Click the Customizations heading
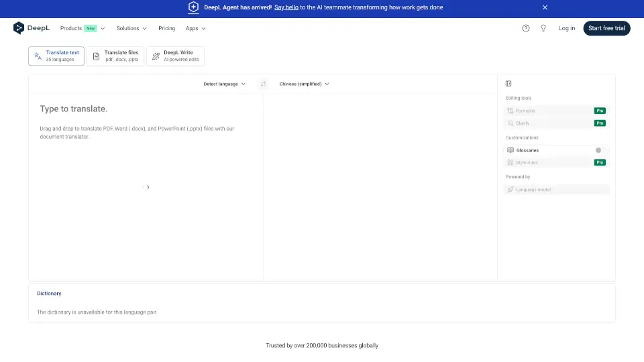The height and width of the screenshot is (362, 644). click(x=522, y=137)
